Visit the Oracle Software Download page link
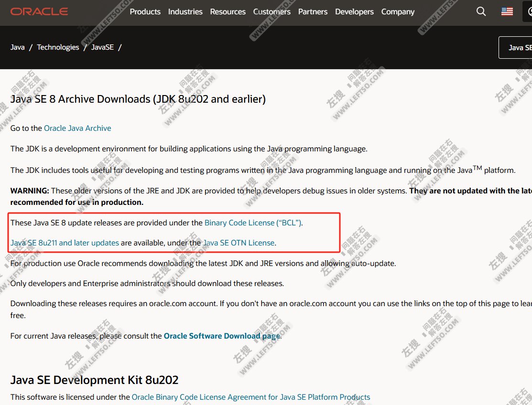 tap(222, 336)
